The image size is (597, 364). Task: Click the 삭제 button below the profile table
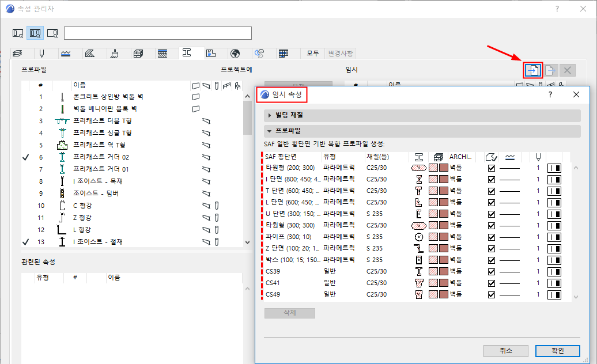290,313
